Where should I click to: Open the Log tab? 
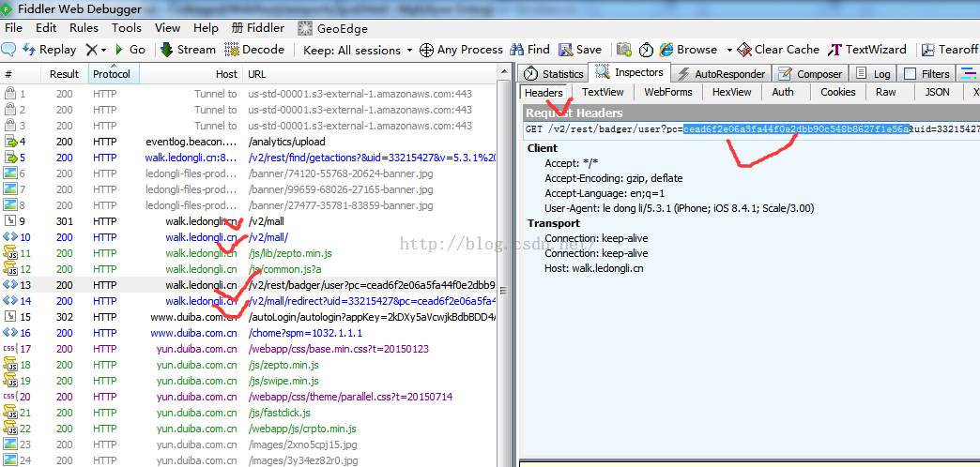873,74
